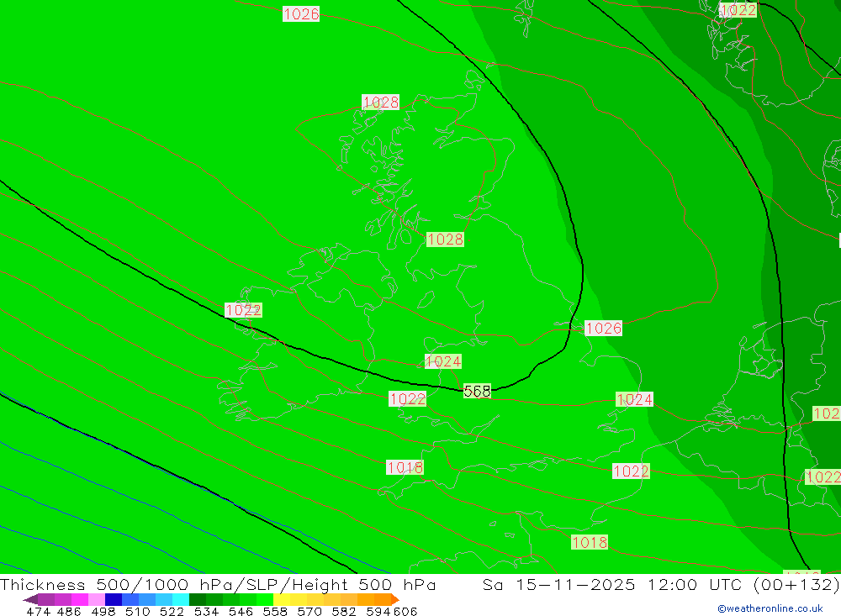Viewport: 841px width, 616px height.
Task: Click the 568 height contour label
Action: 477,392
